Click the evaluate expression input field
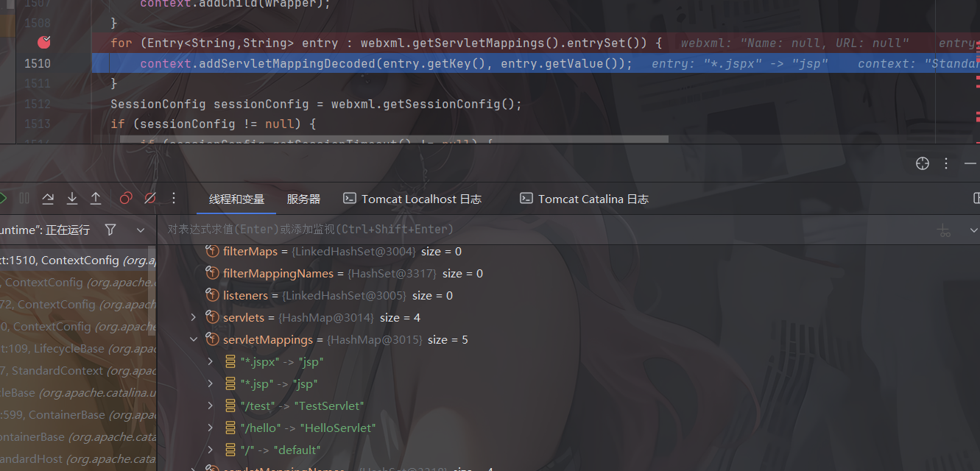 (x=515, y=230)
